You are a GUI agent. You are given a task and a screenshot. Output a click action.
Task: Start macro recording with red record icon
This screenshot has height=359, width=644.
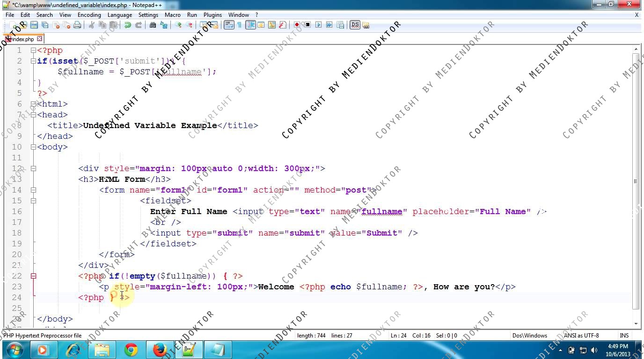[297, 25]
